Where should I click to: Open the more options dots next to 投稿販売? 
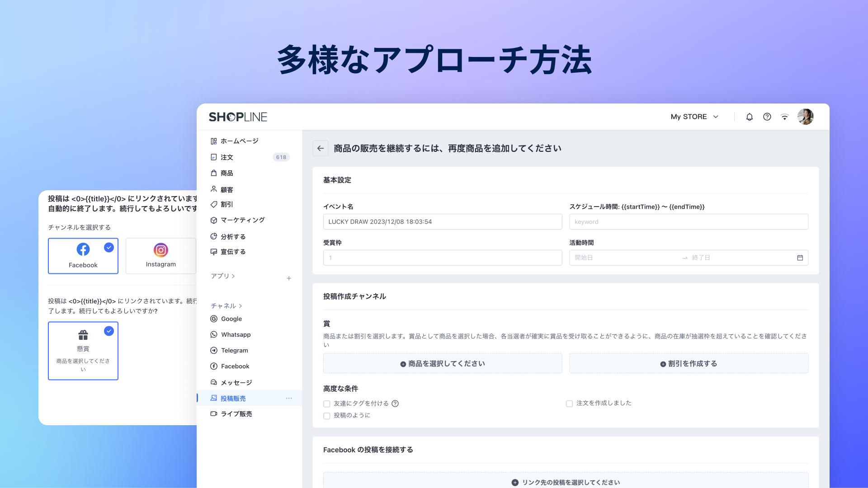click(x=289, y=398)
